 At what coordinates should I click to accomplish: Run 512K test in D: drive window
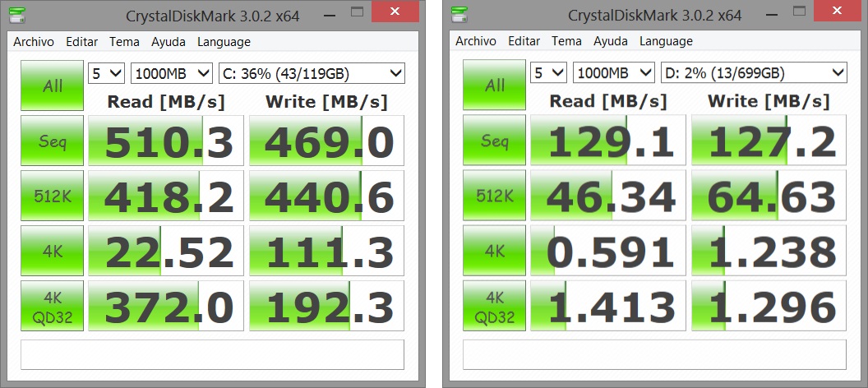pos(494,195)
